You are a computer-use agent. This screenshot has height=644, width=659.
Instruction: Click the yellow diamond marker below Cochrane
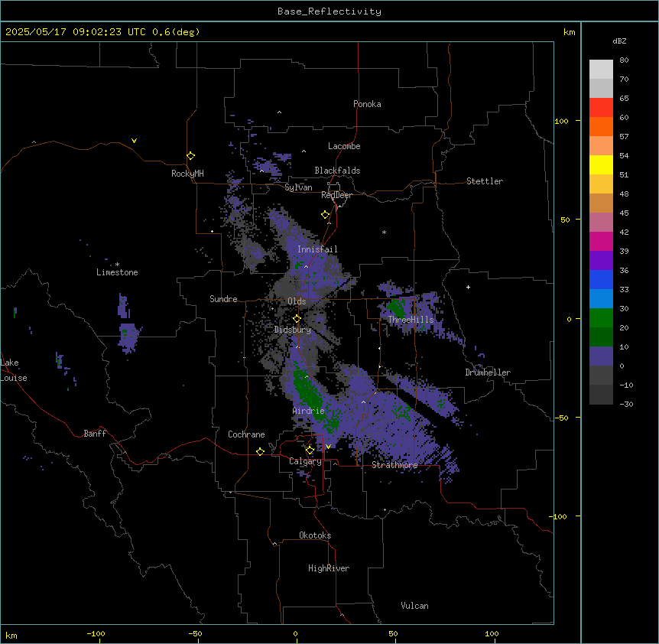coord(260,451)
